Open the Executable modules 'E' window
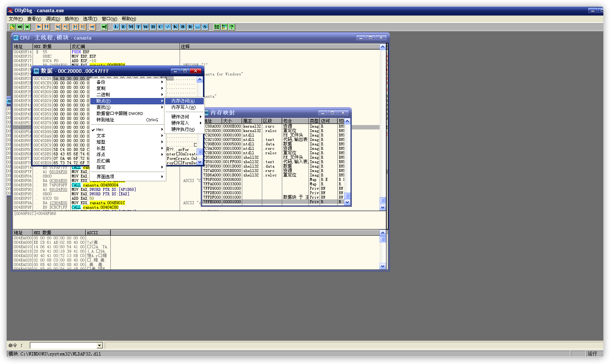This screenshot has width=610, height=364. click(x=123, y=27)
